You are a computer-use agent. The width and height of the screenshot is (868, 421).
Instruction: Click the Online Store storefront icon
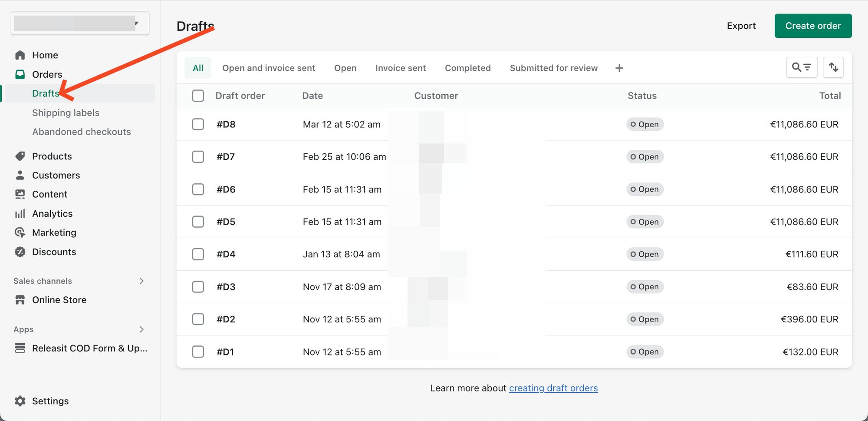20,300
